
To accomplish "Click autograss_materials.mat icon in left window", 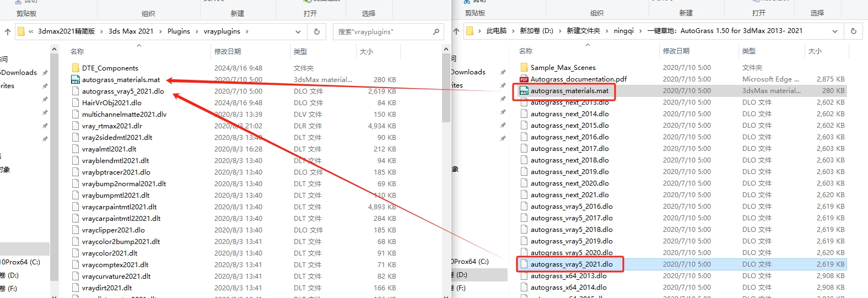I will click(76, 79).
